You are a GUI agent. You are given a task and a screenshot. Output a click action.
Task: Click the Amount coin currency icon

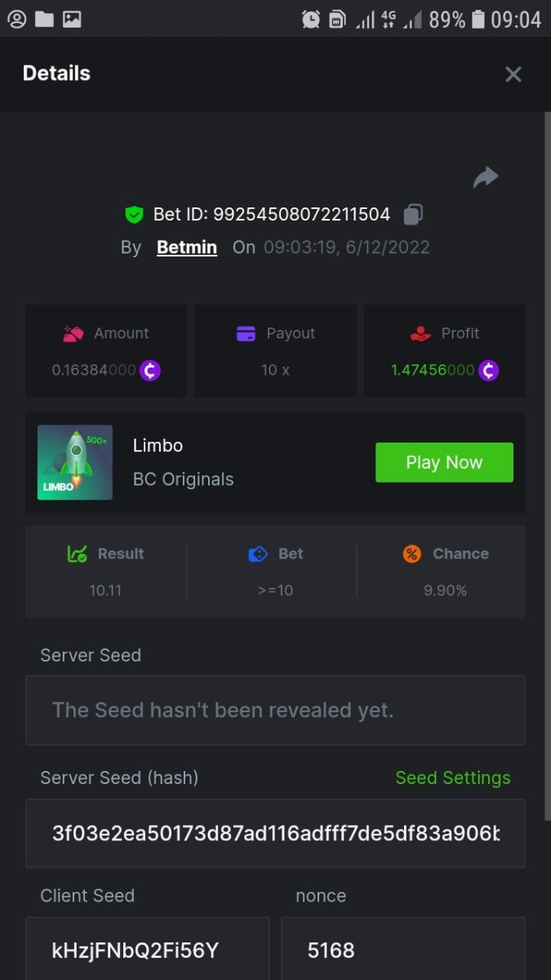(149, 370)
